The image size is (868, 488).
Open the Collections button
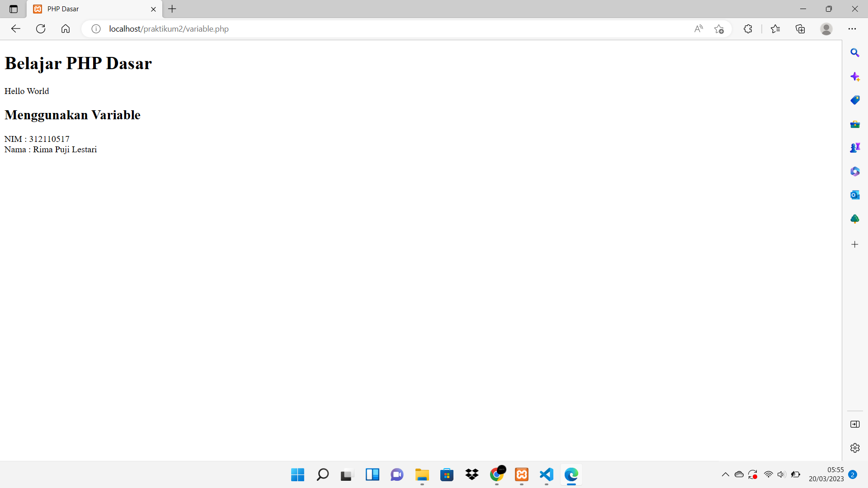tap(800, 29)
